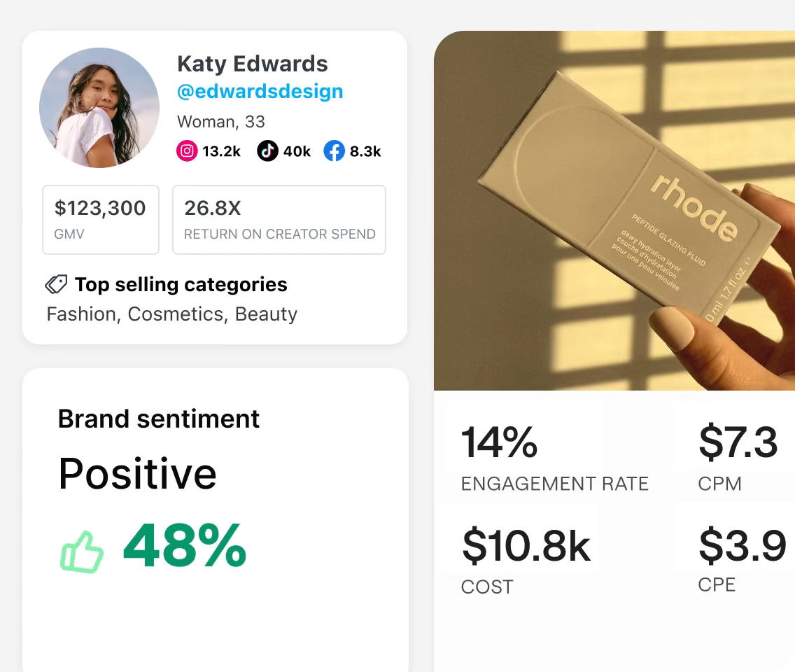795x672 pixels.
Task: Select the Fashion category label
Action: coord(81,314)
